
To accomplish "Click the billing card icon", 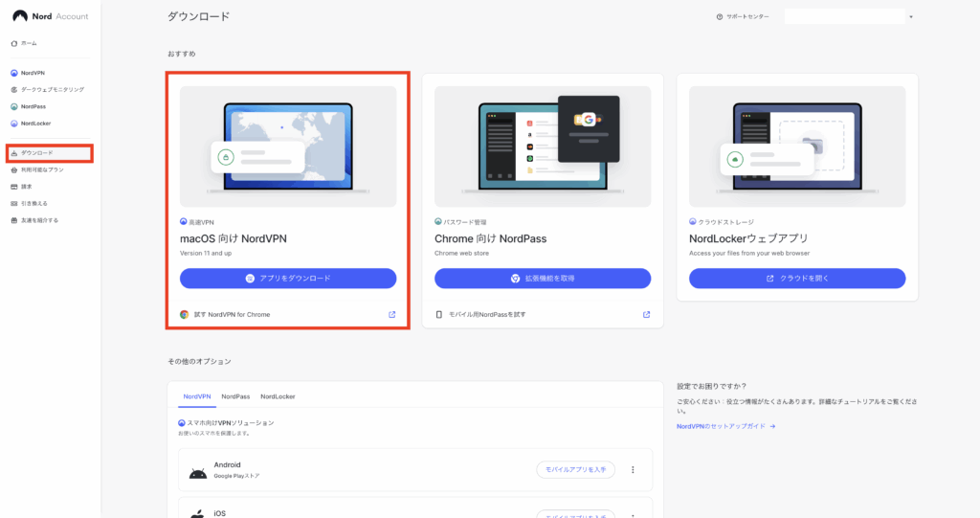I will [13, 187].
